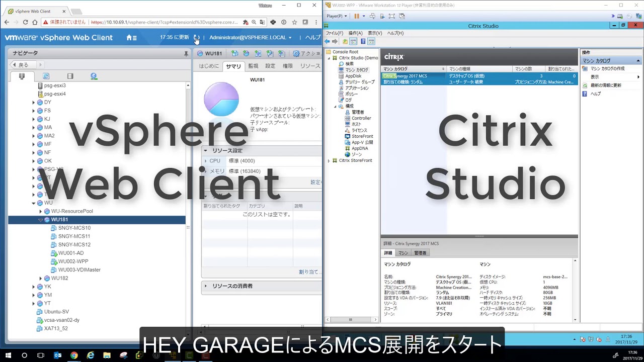Click Send Ctrl+Alt+Del icon in VMware Player
The width and height of the screenshot is (644, 362).
click(x=372, y=16)
